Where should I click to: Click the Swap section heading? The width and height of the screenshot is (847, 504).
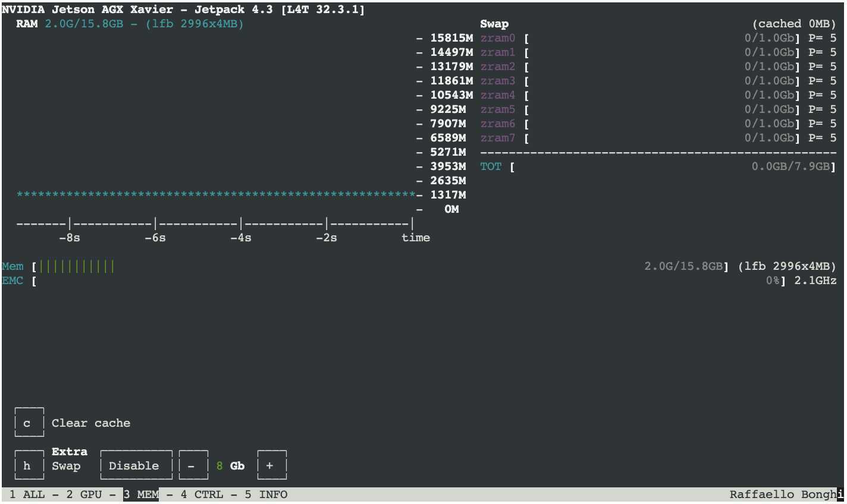[x=494, y=24]
